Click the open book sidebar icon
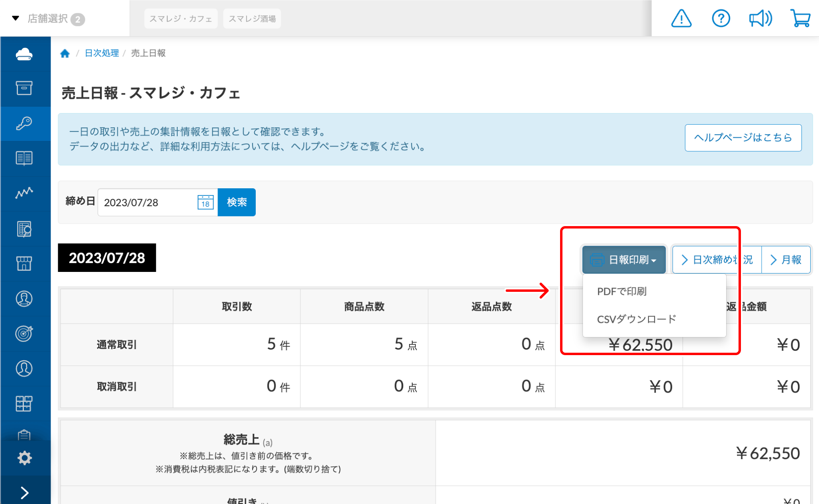819x504 pixels. pos(24,158)
